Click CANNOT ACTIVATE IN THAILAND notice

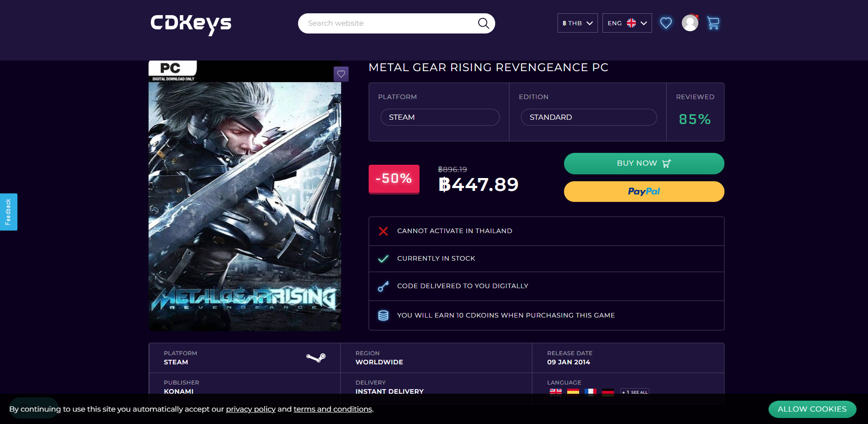(454, 231)
